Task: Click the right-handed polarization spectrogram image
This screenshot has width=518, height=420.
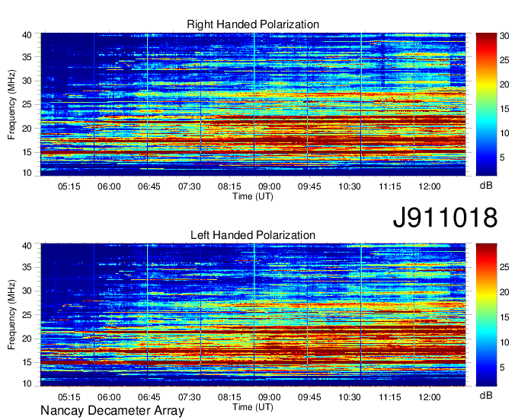Action: pyautogui.click(x=253, y=104)
